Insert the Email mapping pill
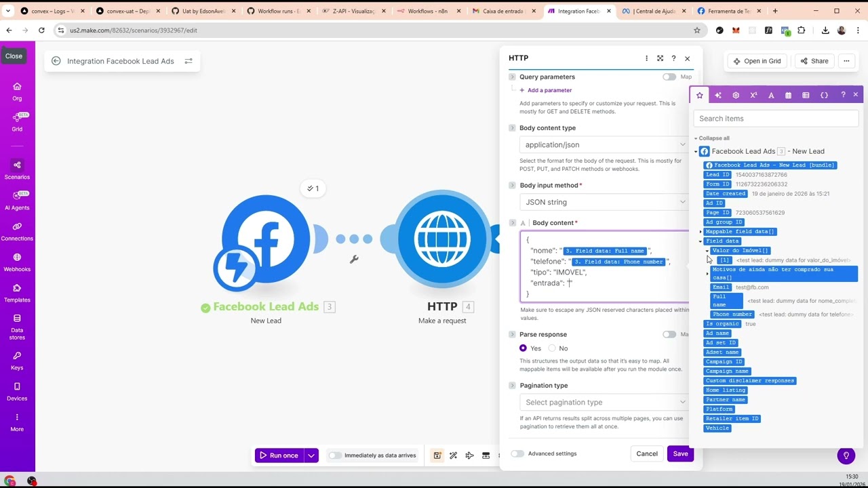Screen dimensions: 868x488 pyautogui.click(x=721, y=287)
